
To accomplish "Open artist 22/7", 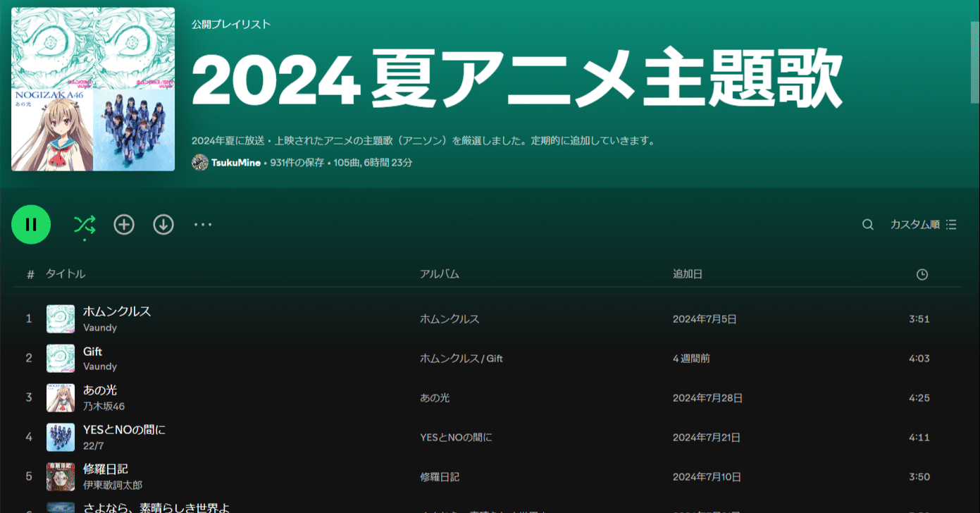I will point(93,445).
